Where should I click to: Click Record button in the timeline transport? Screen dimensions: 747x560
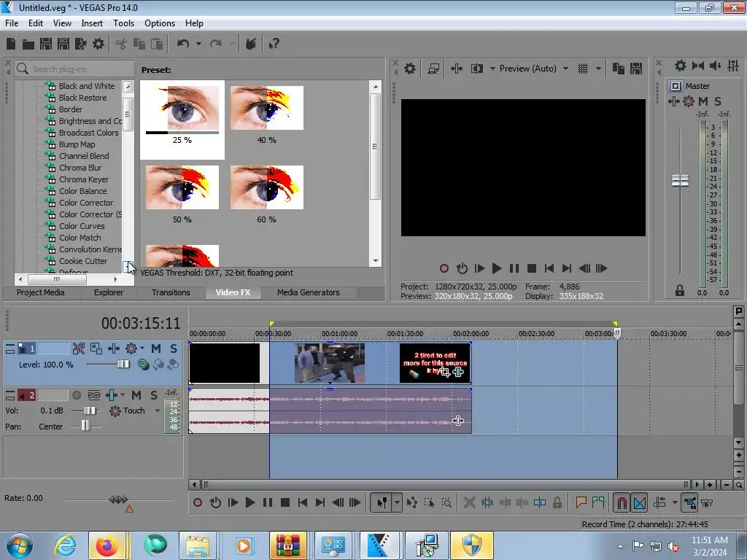(x=198, y=502)
